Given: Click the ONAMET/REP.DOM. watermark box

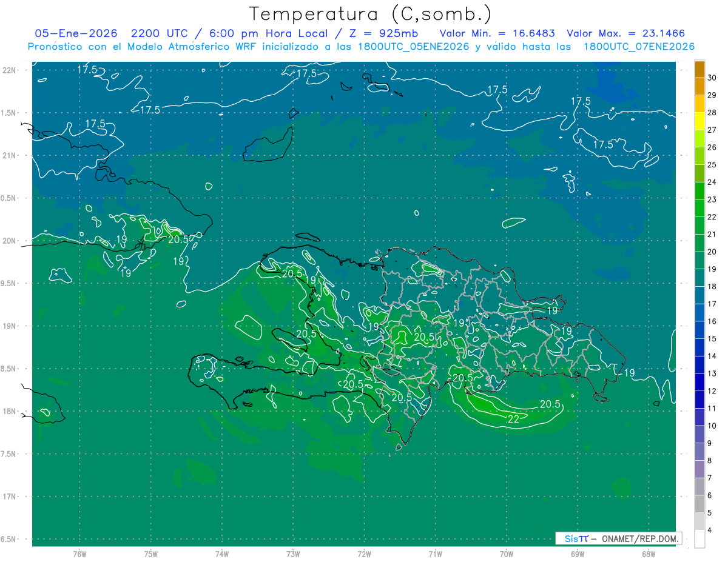Looking at the screenshot, I should point(618,538).
